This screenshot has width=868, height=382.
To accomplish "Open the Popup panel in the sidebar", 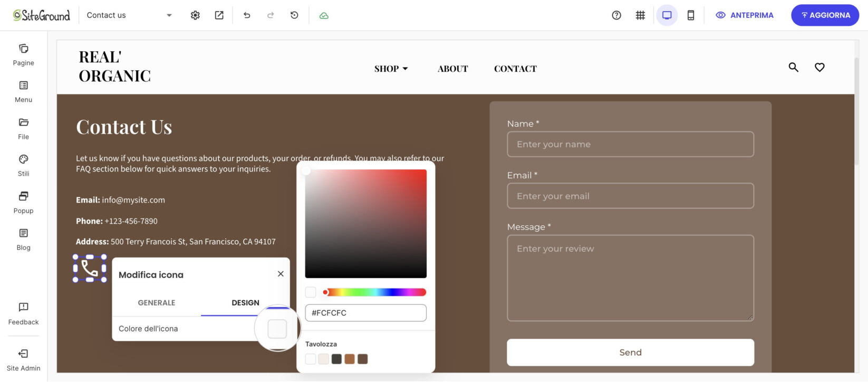I will point(23,203).
